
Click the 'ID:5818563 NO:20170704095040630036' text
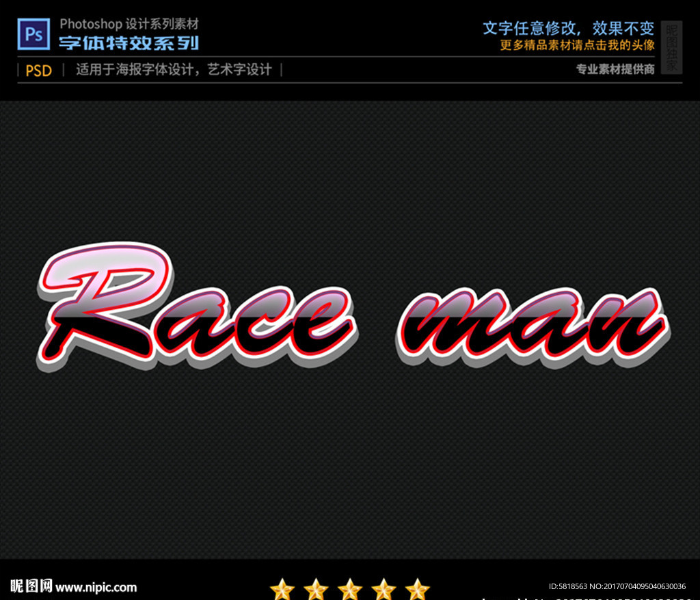[617, 586]
